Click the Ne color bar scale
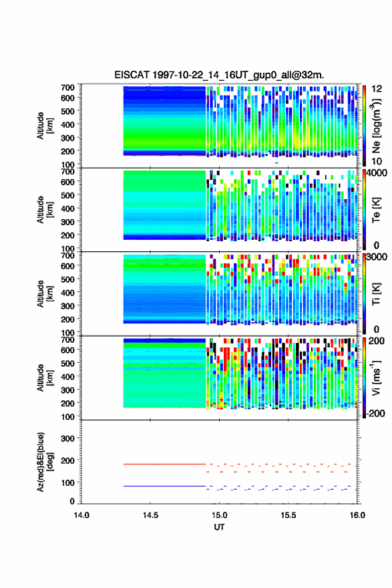This screenshot has width=392, height=588. [x=364, y=126]
